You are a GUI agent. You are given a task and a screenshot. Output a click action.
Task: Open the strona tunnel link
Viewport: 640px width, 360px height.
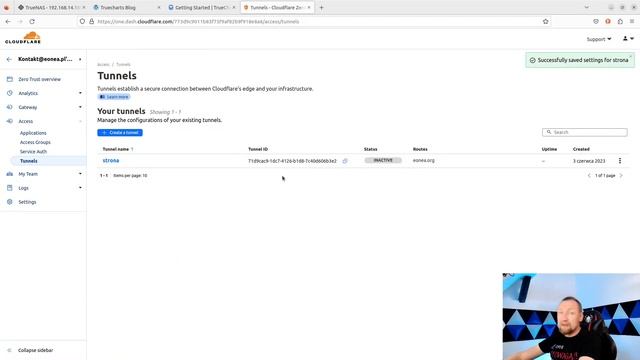tap(111, 160)
